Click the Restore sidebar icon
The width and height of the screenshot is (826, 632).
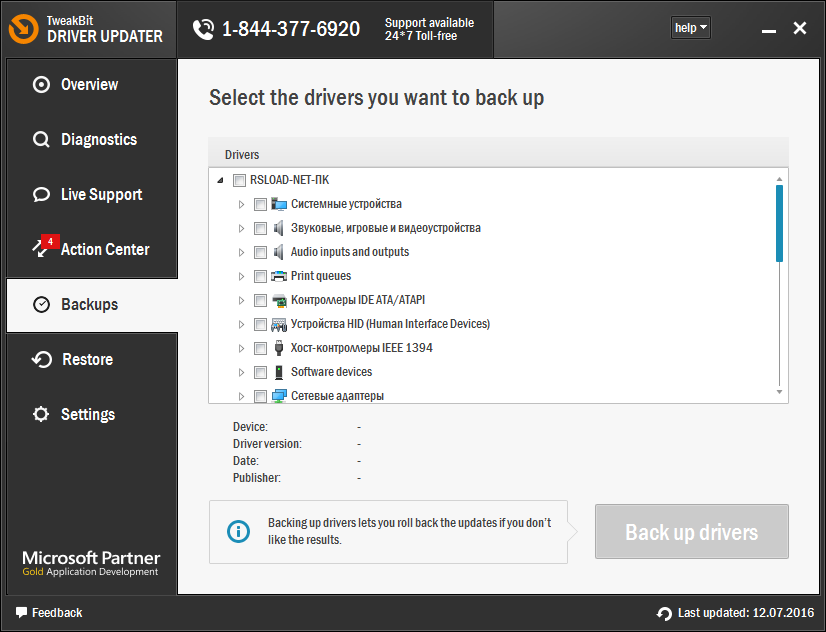(x=41, y=360)
